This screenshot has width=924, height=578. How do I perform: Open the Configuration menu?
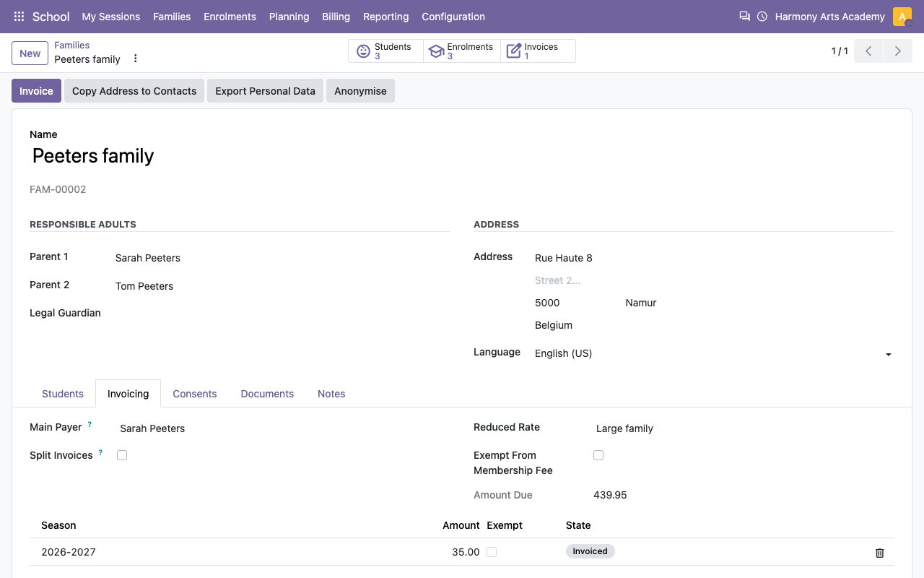tap(453, 17)
